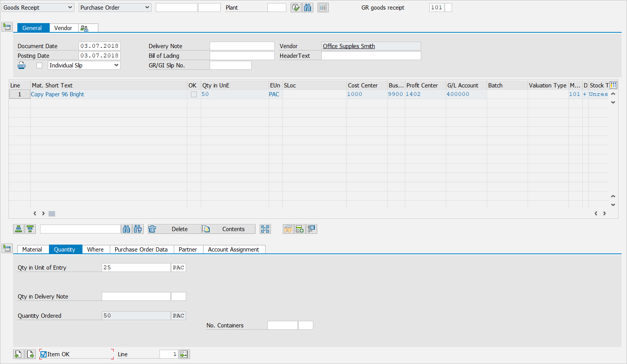The width and height of the screenshot is (627, 364).
Task: Enable the print checkbox beside Individual Slip
Action: click(x=39, y=65)
